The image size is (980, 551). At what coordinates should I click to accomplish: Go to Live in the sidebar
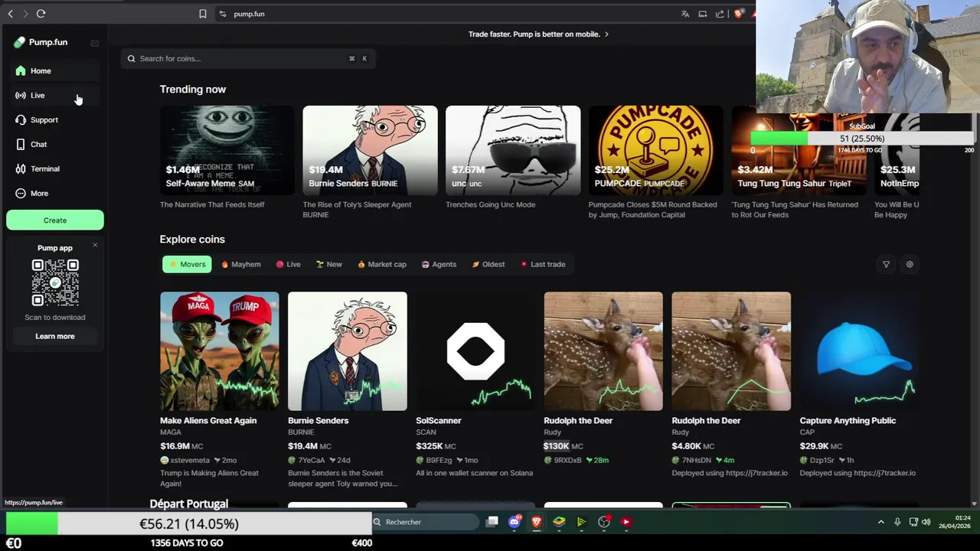(54, 96)
